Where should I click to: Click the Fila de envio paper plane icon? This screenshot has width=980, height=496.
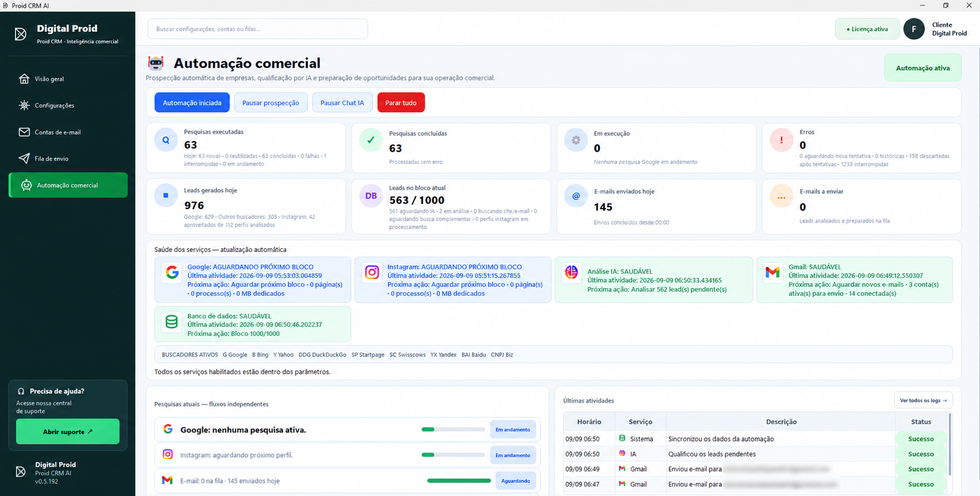[x=24, y=158]
